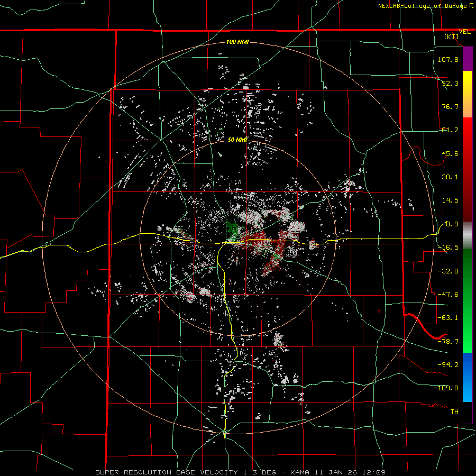Select the -32.0 scale value
This screenshot has width=476, height=476.
pyautogui.click(x=448, y=271)
